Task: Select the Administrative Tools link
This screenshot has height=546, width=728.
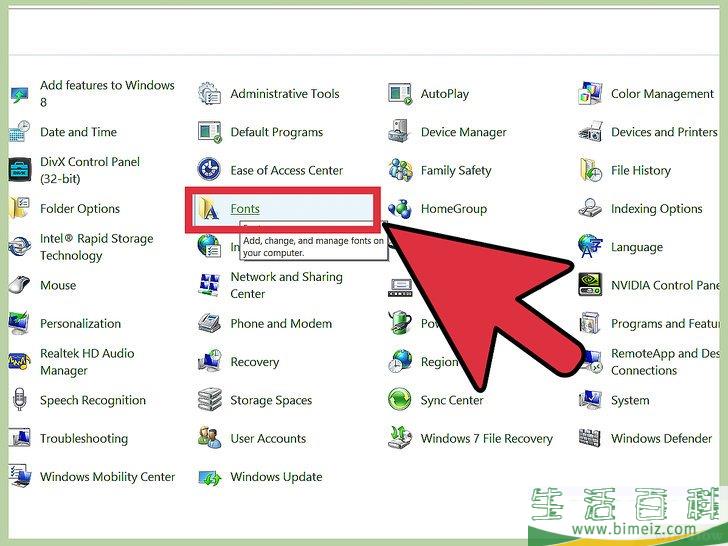Action: 285,94
